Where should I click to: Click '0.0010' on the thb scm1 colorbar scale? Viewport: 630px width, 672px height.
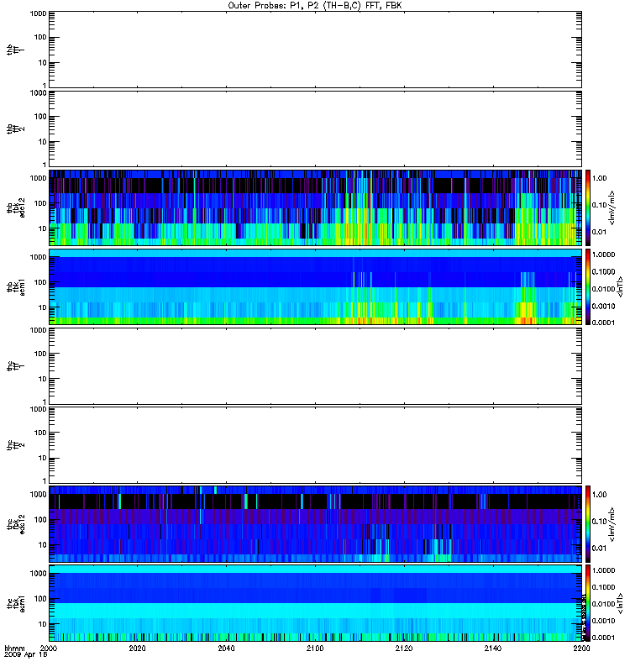[x=603, y=306]
